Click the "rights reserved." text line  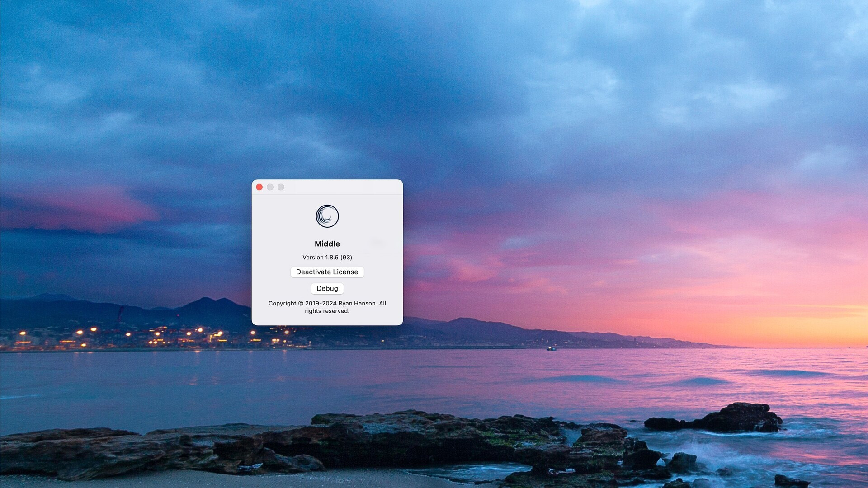[327, 311]
